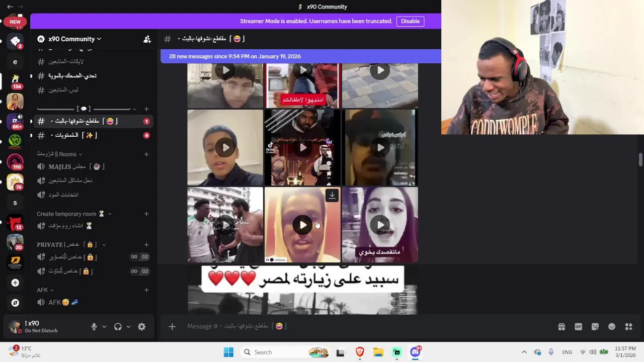The height and width of the screenshot is (362, 644).
Task: Click the chat area vertical scrollbar thumb
Action: [640, 159]
